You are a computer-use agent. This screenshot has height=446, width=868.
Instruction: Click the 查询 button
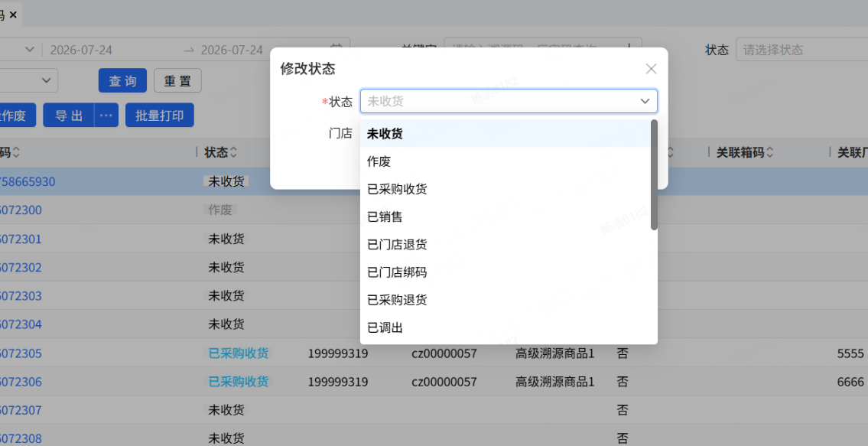pos(122,81)
